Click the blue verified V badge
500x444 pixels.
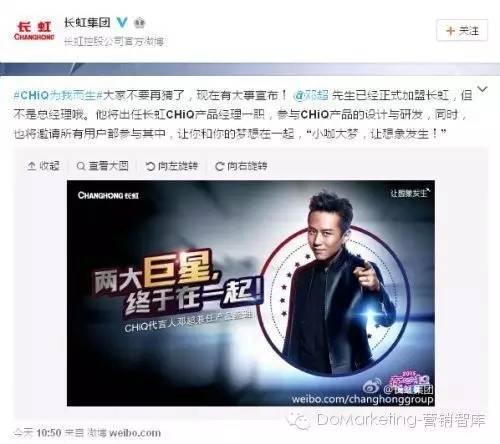coord(122,23)
